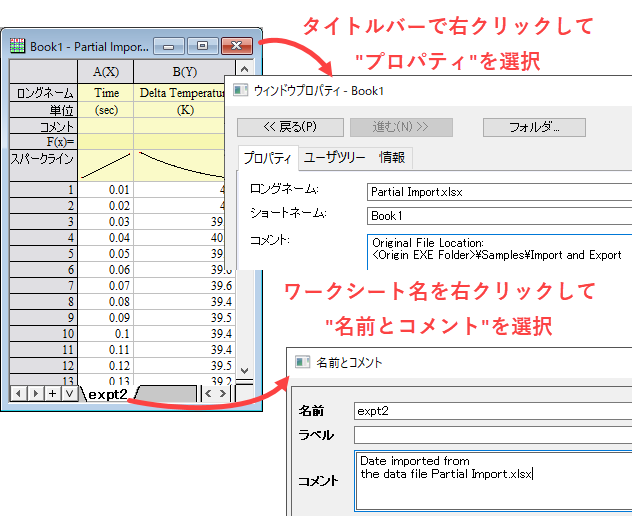The height and width of the screenshot is (516, 632).
Task: Click the コメント box 'Date imported from'
Action: [493, 481]
